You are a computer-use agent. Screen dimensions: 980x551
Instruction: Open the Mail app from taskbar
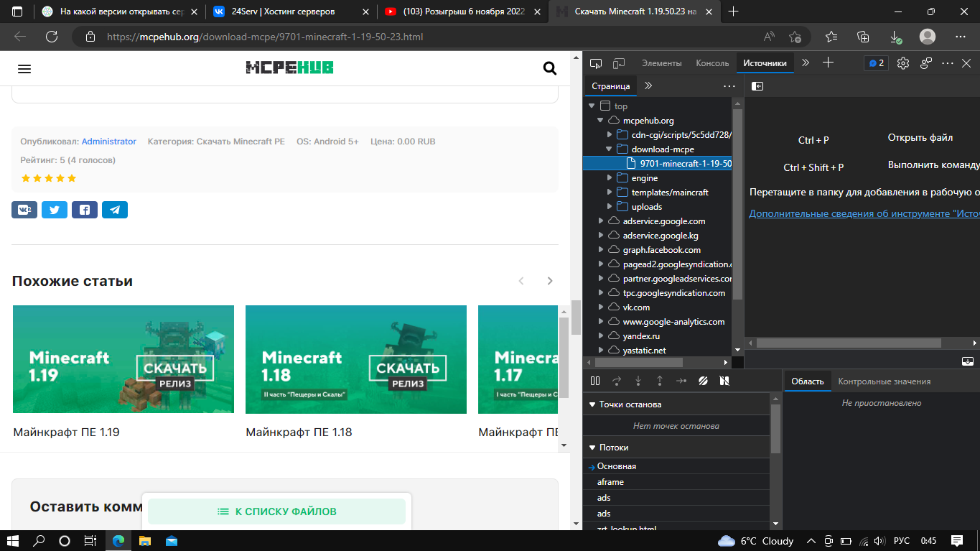pos(171,540)
